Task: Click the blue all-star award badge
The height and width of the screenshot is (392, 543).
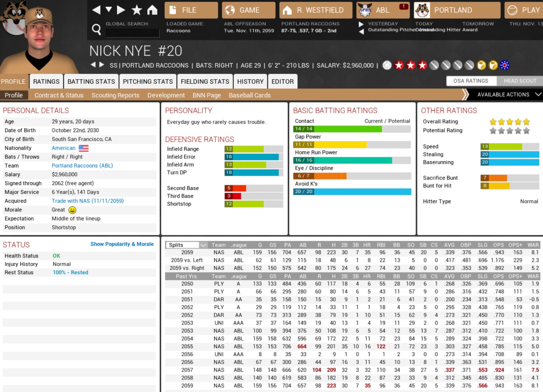Action: click(x=505, y=65)
